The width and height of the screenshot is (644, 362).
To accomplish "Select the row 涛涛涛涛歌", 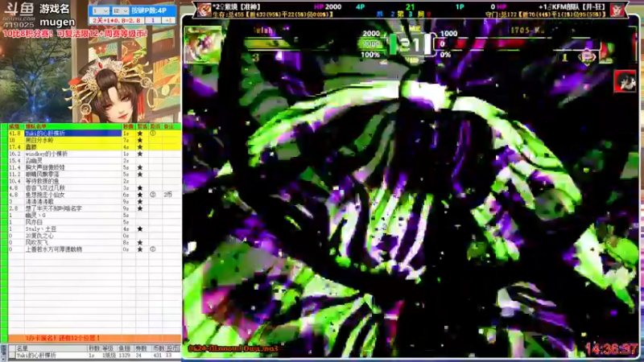I will click(95, 202).
